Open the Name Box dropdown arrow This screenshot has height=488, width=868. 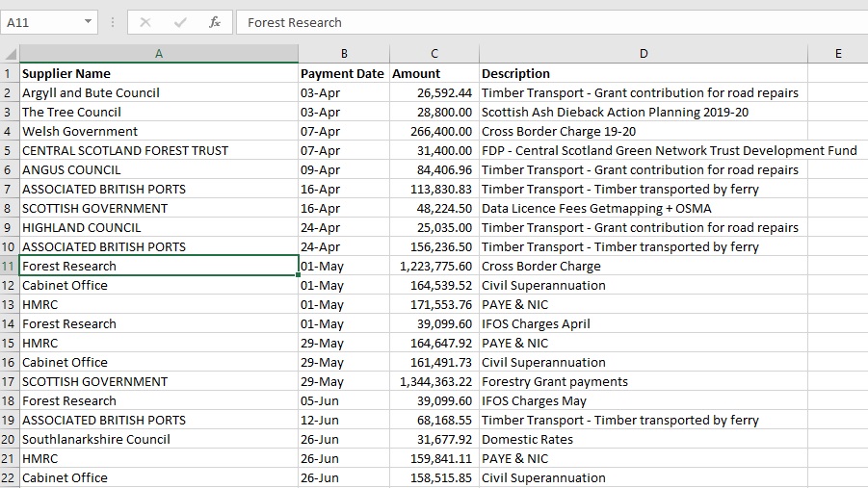[89, 22]
